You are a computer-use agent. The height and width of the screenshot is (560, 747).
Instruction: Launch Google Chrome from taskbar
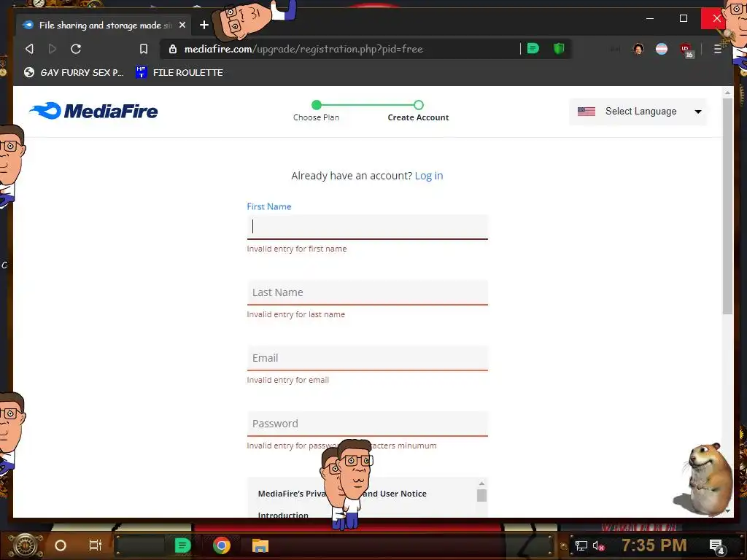pos(222,545)
